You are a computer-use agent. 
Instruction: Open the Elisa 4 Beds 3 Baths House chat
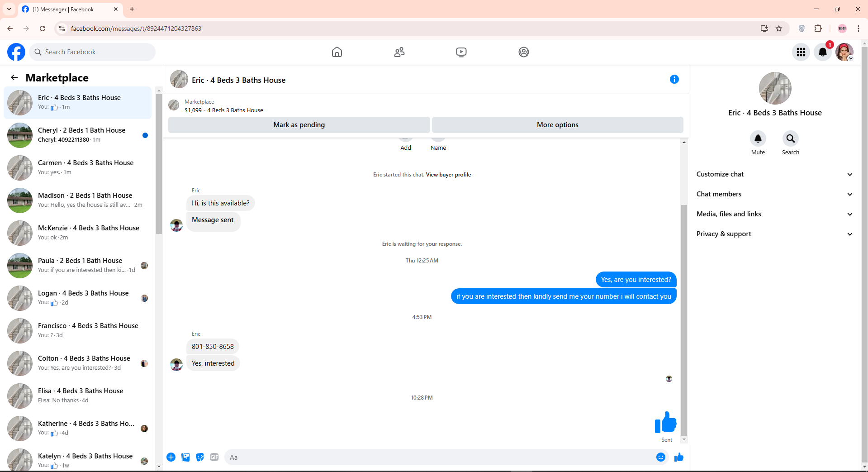click(x=78, y=396)
